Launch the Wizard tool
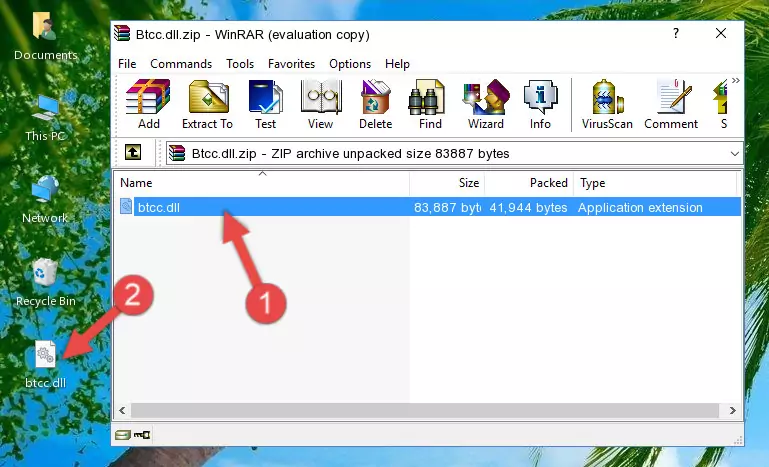Image resolution: width=769 pixels, height=467 pixels. point(486,104)
